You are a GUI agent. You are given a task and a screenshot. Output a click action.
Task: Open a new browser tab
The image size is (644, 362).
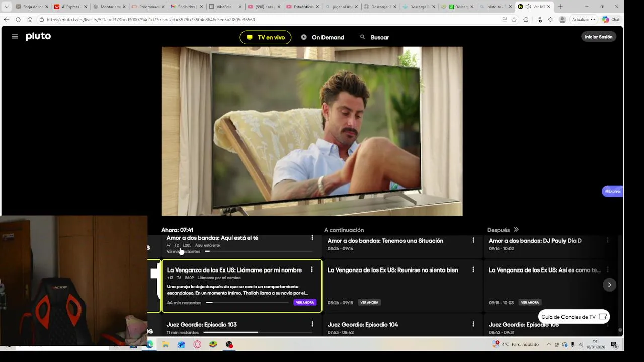(560, 7)
